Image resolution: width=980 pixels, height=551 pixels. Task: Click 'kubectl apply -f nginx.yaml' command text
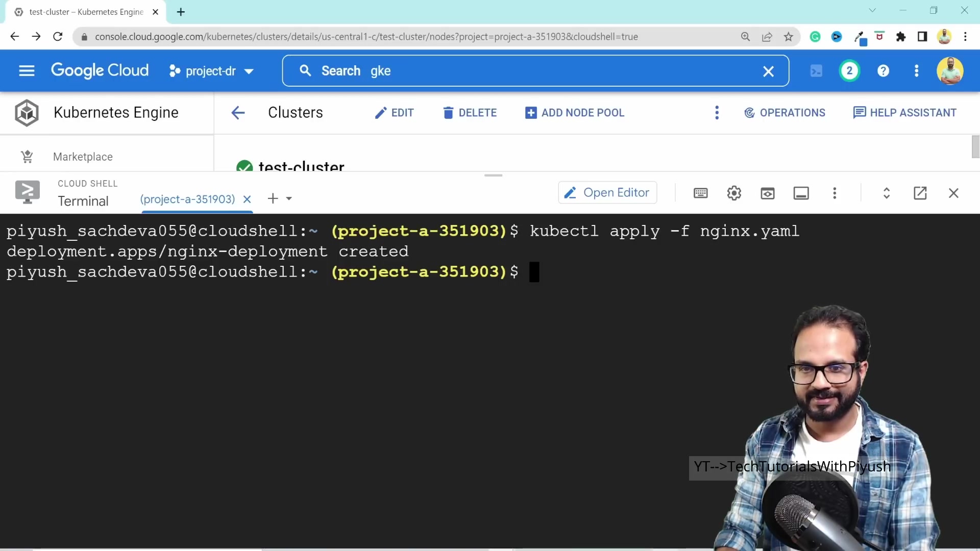point(664,231)
